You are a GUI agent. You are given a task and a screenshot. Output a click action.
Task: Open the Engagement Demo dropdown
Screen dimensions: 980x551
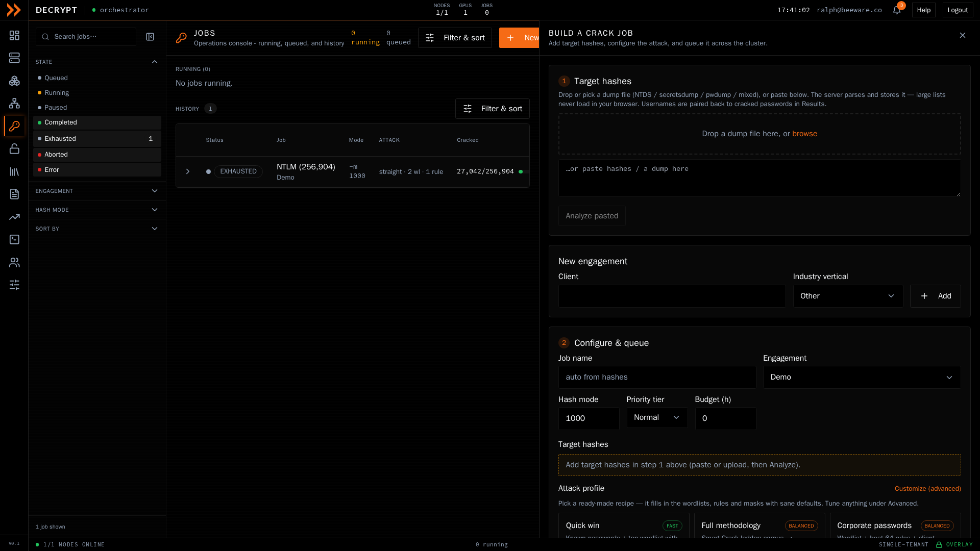point(862,377)
